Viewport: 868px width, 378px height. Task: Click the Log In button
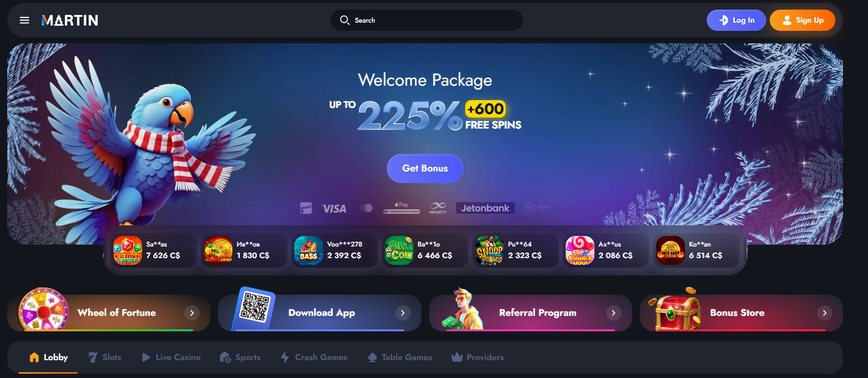tap(736, 20)
